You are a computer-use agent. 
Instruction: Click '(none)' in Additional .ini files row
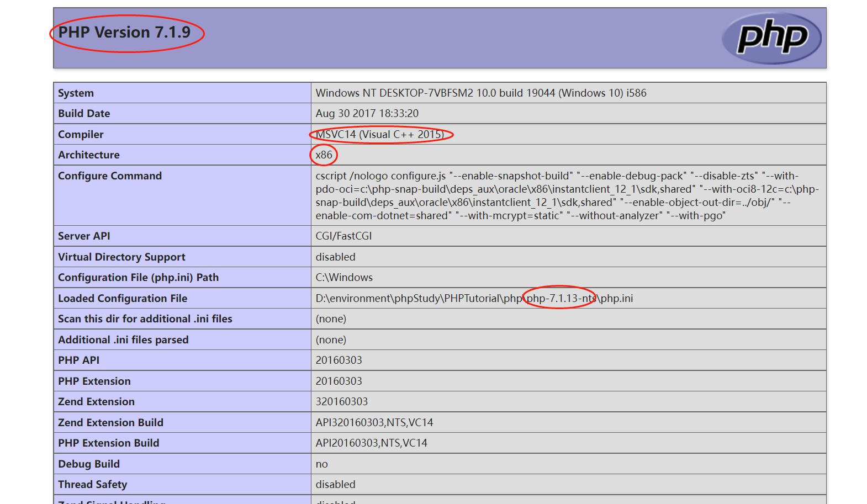pos(331,340)
